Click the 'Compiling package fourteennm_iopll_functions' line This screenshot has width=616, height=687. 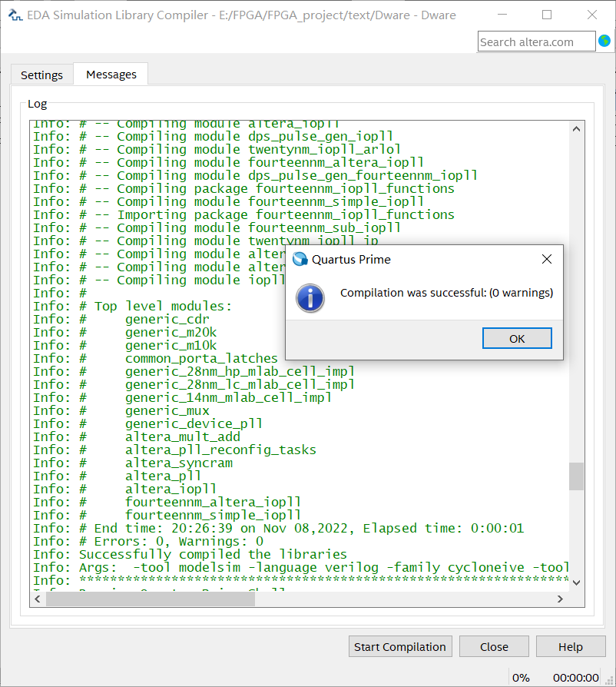pos(243,188)
